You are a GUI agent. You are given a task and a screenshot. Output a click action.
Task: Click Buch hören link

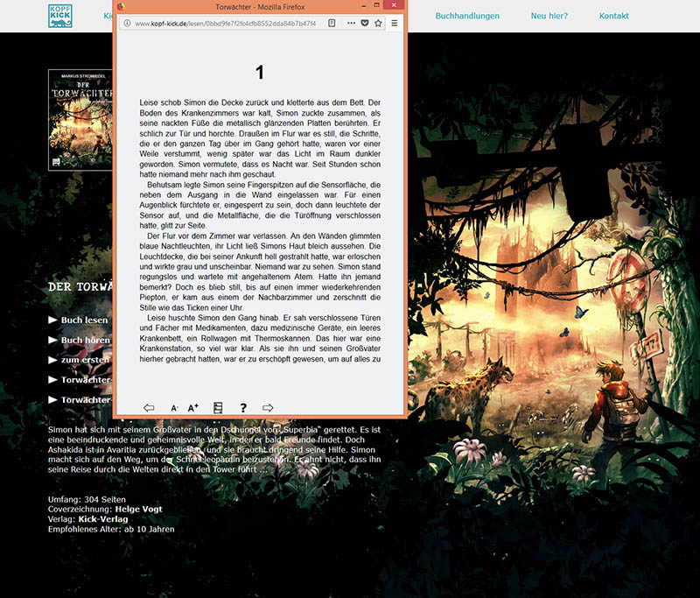(x=85, y=340)
